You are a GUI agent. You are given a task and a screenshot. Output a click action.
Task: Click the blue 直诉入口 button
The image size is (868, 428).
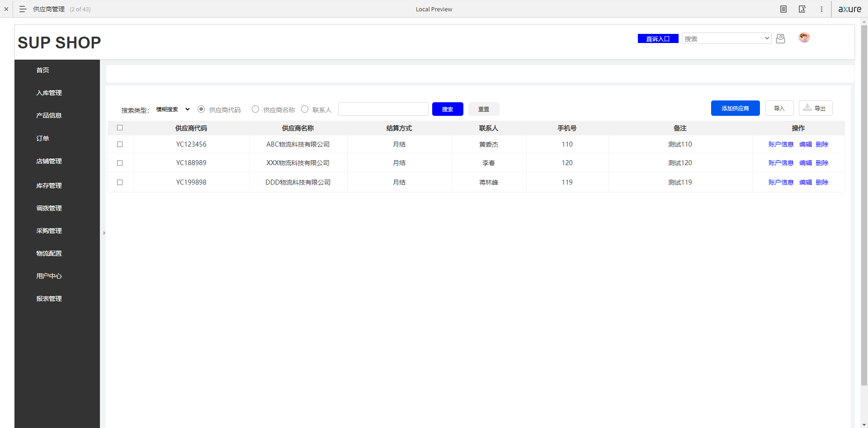(658, 38)
